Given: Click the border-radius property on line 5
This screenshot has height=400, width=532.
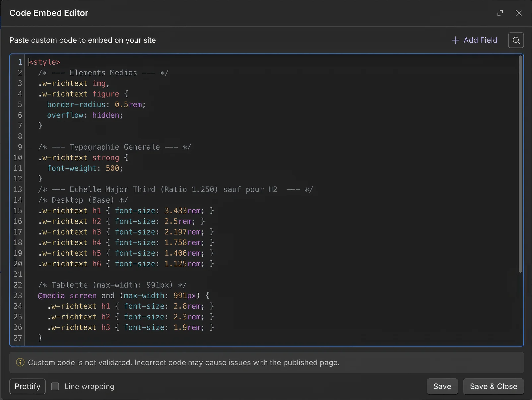Looking at the screenshot, I should coord(77,104).
